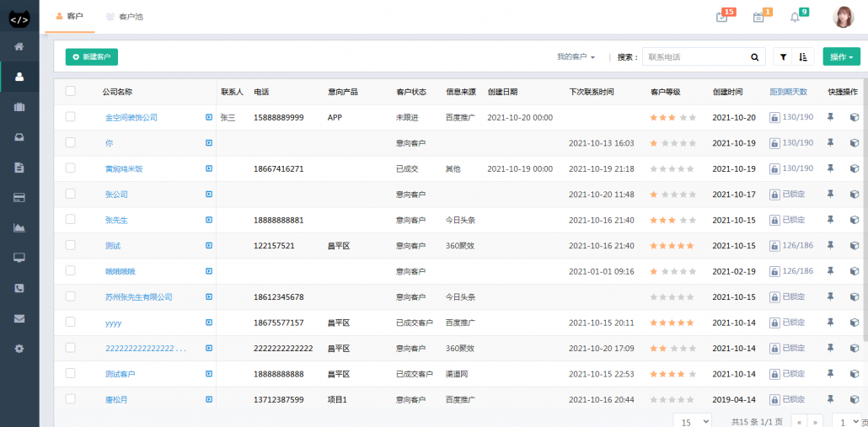
Task: Click the 新建客户 button
Action: click(92, 57)
